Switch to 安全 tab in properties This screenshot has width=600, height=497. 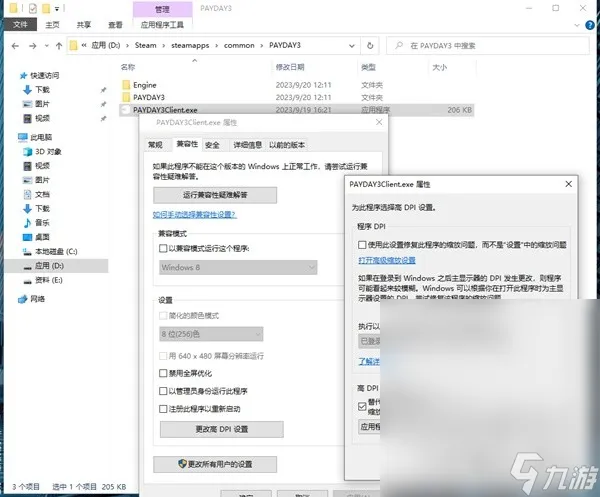212,145
